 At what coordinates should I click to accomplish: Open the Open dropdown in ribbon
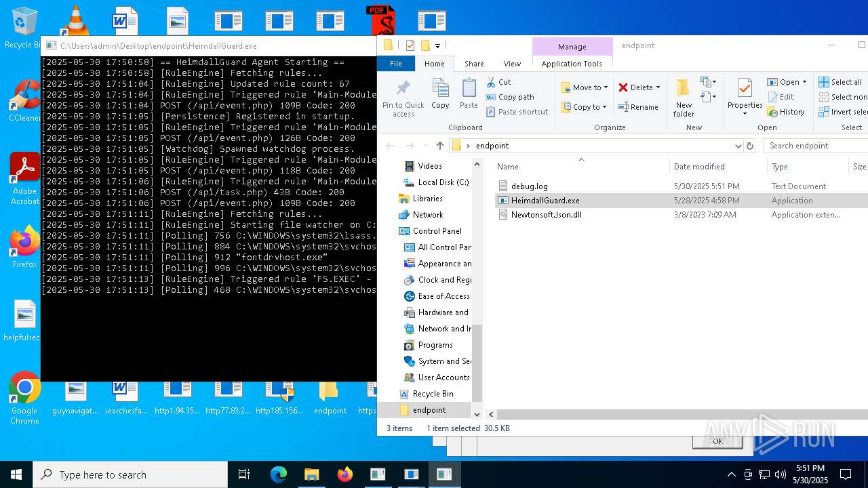[787, 82]
